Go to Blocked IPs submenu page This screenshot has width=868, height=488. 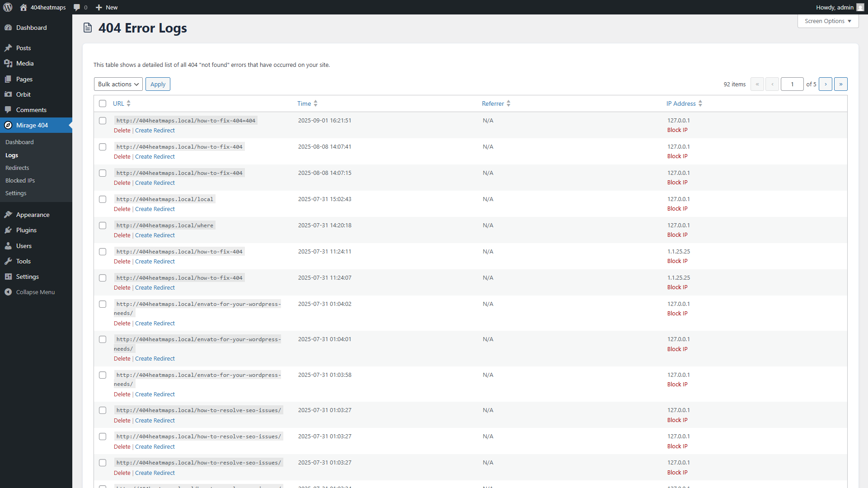coord(20,180)
